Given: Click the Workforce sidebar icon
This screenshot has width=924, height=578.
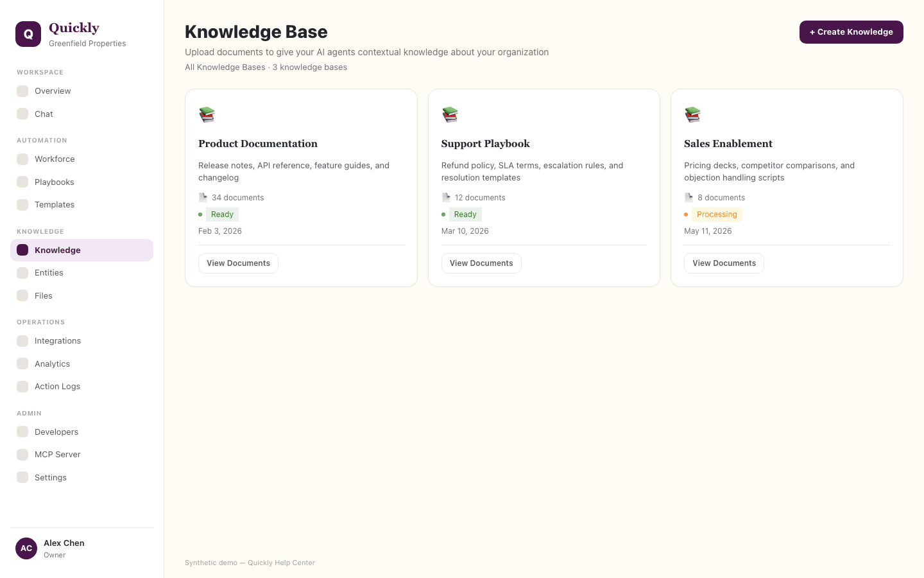Looking at the screenshot, I should pyautogui.click(x=22, y=159).
